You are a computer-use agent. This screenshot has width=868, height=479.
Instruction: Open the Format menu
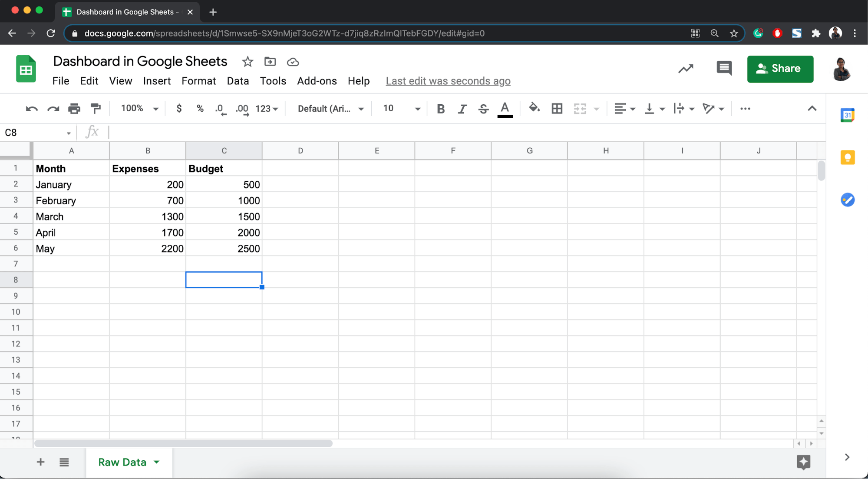[x=198, y=81]
